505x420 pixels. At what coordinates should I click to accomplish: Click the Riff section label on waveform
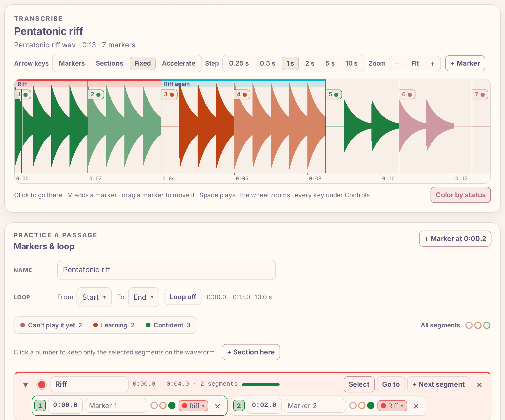[22, 84]
